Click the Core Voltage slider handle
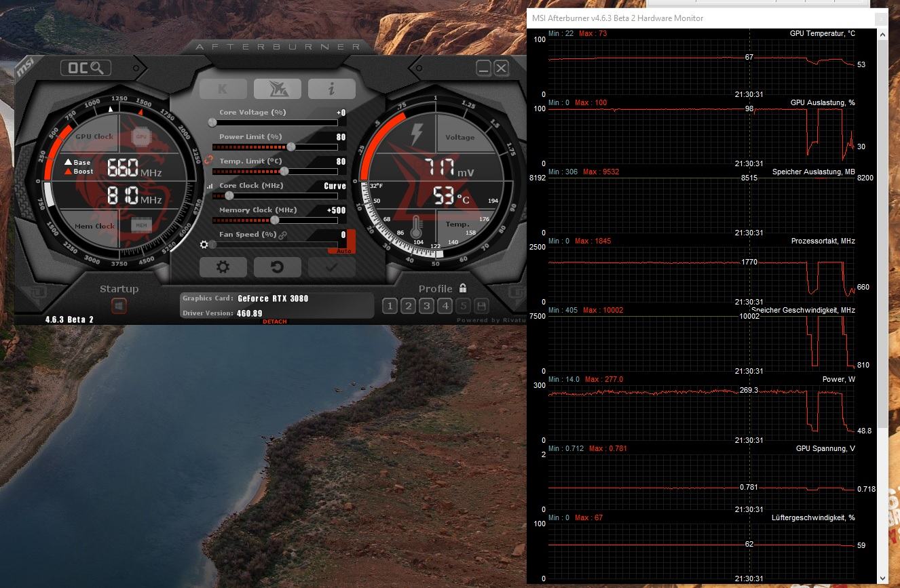Screen dimensions: 900x588 pos(212,123)
